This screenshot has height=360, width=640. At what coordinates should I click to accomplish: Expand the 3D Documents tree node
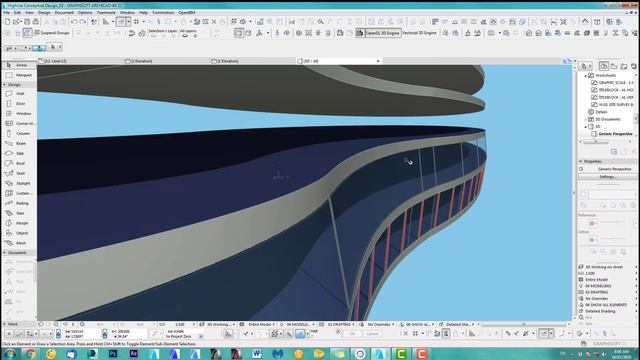(x=586, y=119)
